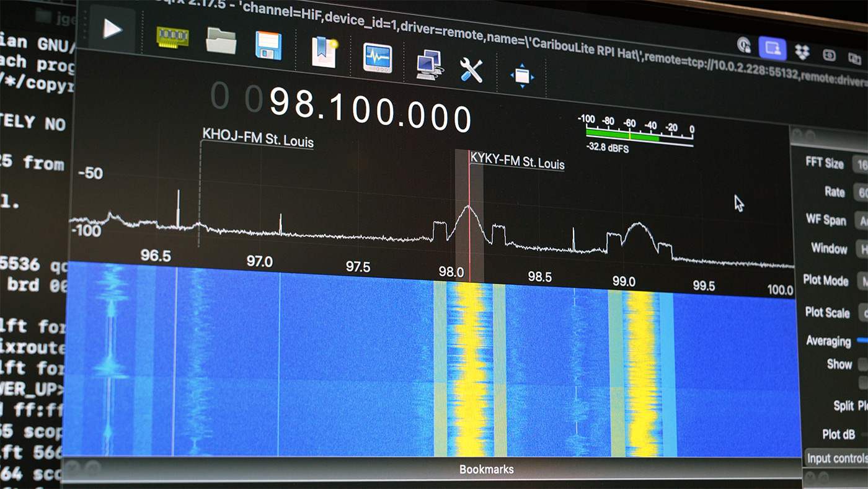Switch to the Input controls tab
This screenshot has height=489, width=868.
pos(837,458)
